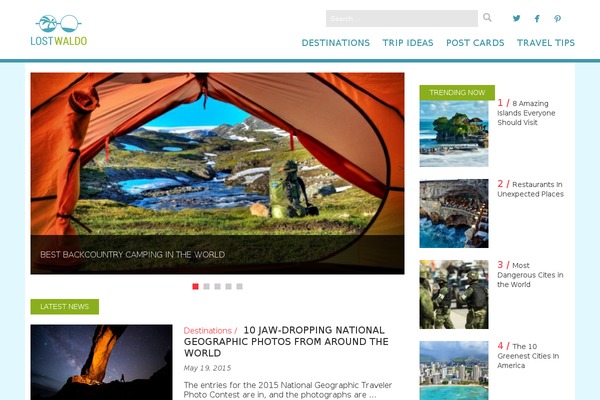Image resolution: width=600 pixels, height=400 pixels.
Task: Select the second slideshow dot
Action: pos(206,286)
